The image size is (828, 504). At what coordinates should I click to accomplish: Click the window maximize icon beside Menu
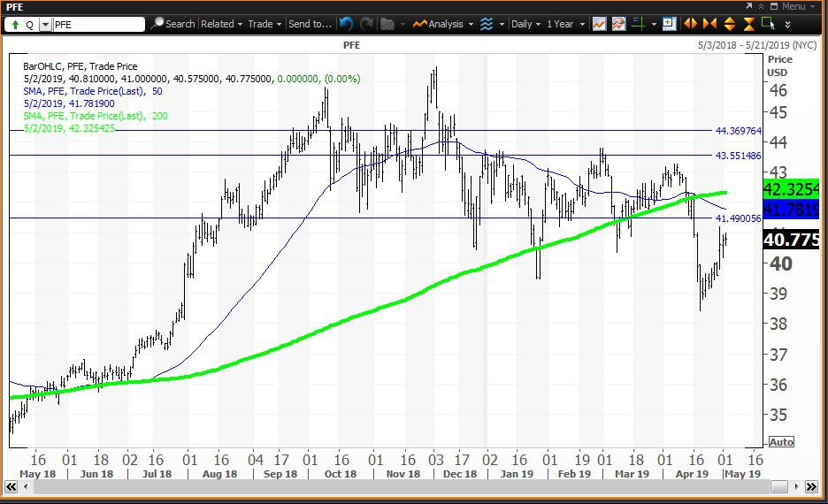[x=774, y=6]
